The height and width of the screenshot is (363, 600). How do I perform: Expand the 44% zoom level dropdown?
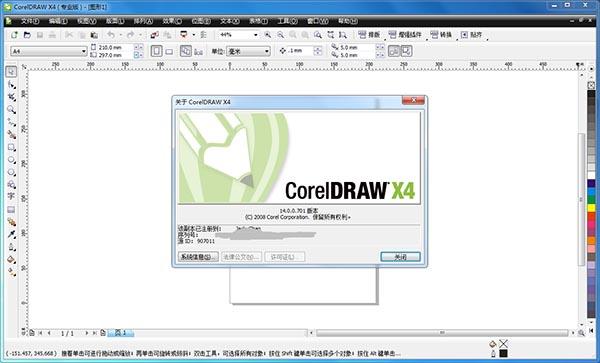[x=239, y=35]
